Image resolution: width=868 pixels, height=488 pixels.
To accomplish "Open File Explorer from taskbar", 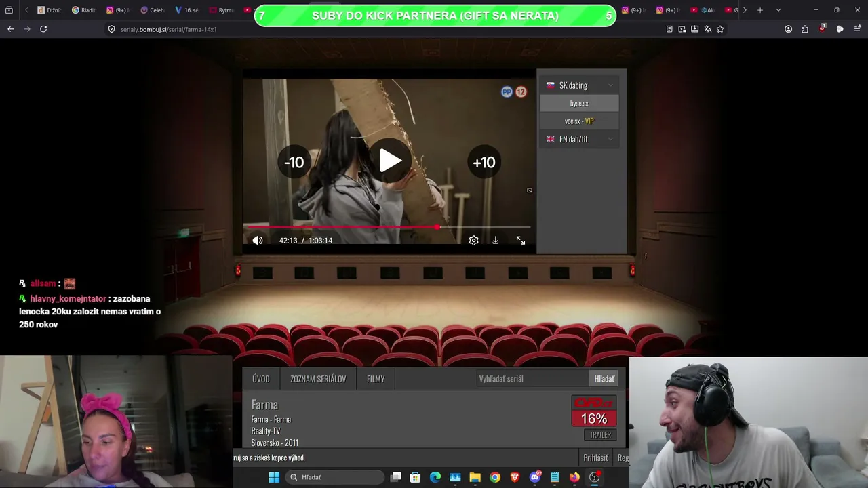I will (475, 477).
